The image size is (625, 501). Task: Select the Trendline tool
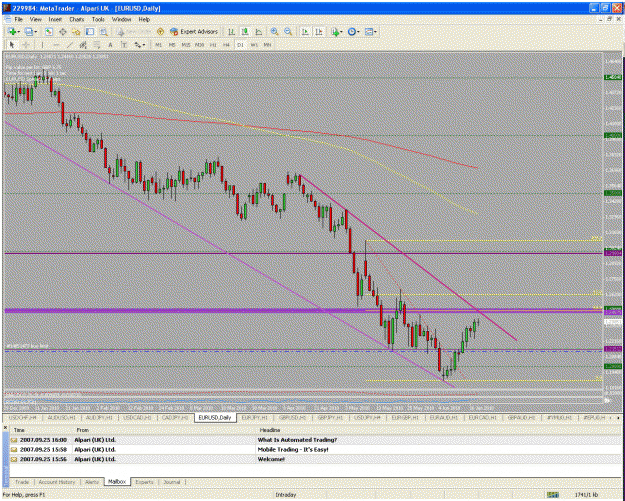[x=70, y=45]
